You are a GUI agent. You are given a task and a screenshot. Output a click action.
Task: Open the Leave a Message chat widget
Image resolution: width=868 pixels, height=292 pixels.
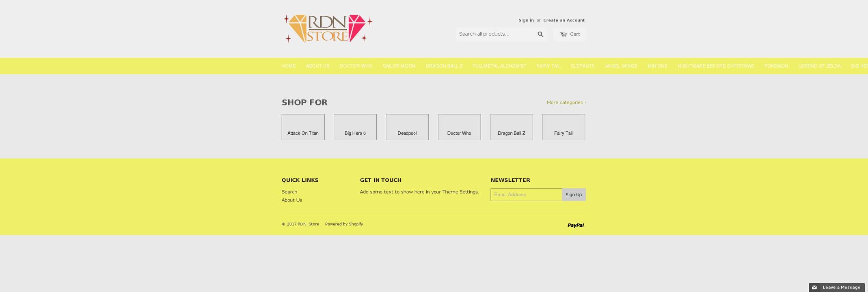pos(837,287)
